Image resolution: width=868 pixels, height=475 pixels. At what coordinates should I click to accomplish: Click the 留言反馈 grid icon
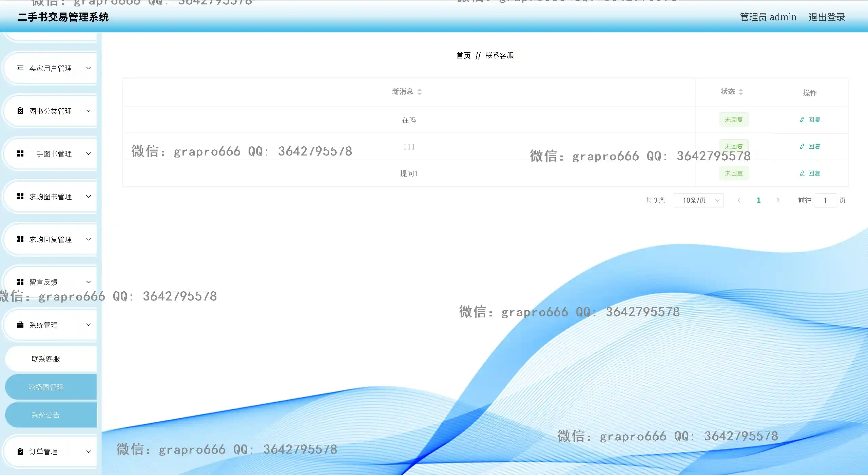pos(20,282)
